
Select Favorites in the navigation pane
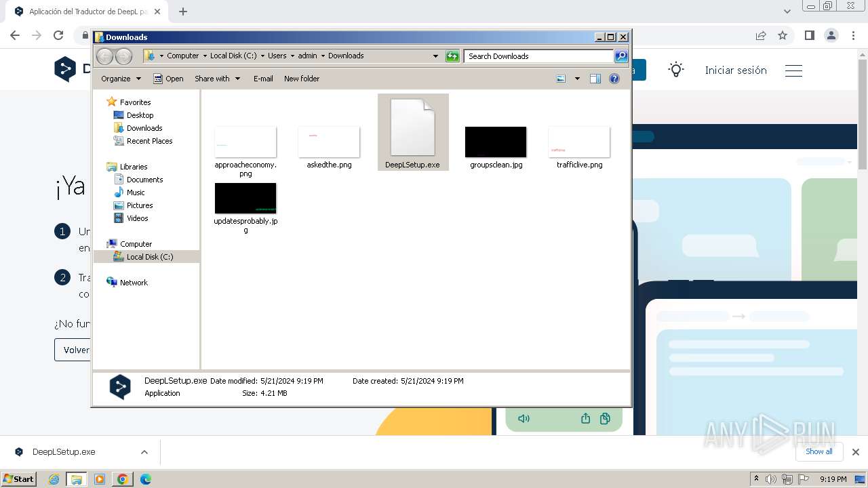[x=135, y=102]
